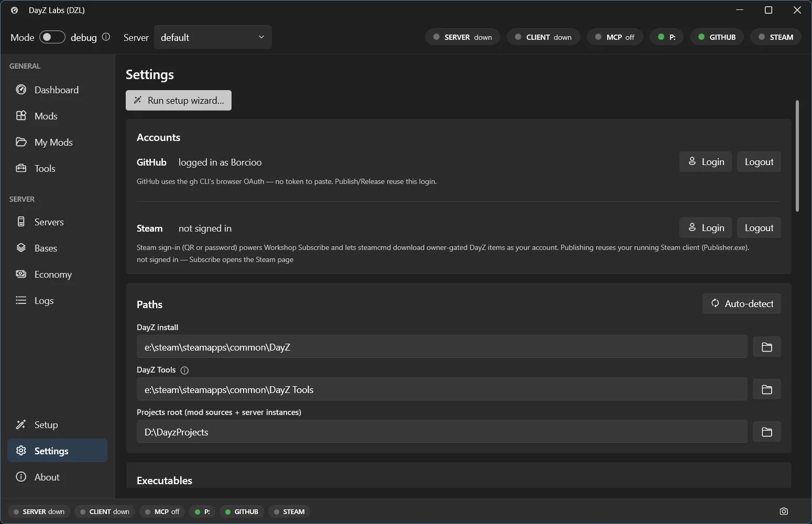Click Auto-detect in Paths section

(x=742, y=303)
